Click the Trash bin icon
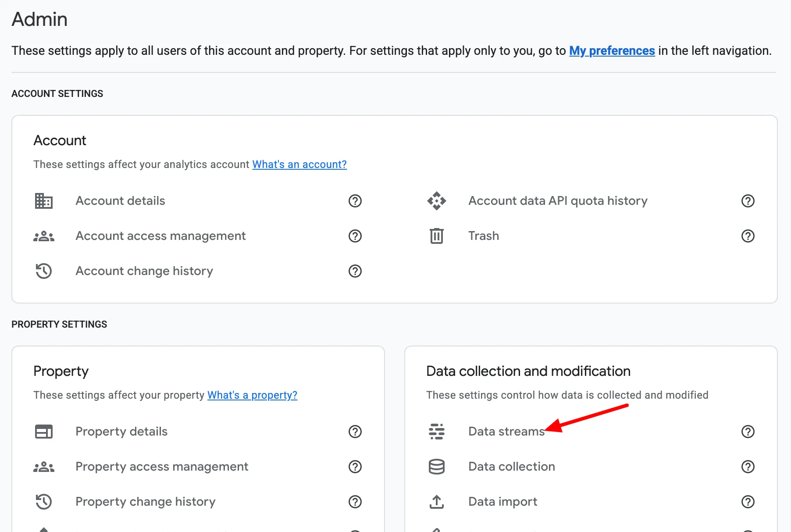The image size is (791, 532). pos(437,236)
